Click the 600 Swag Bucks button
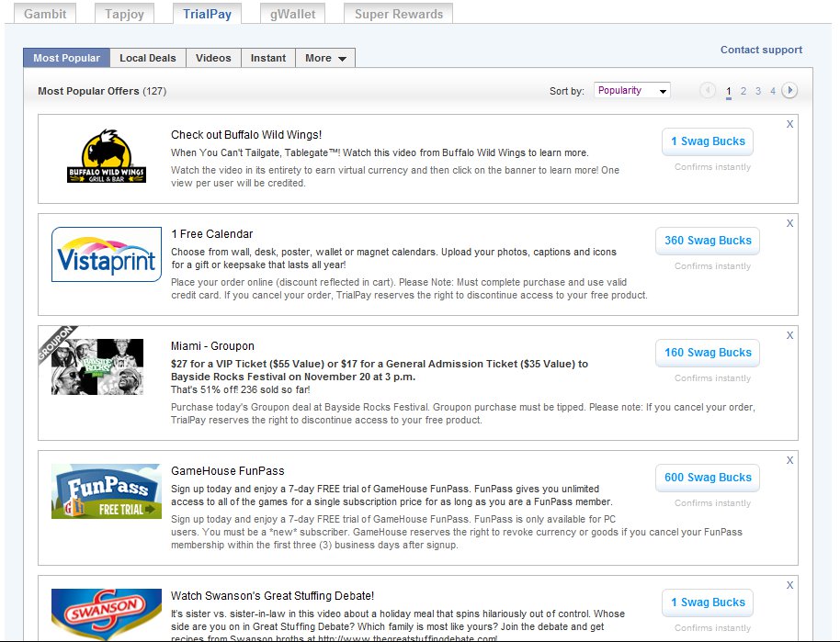The height and width of the screenshot is (642, 840). [x=708, y=478]
